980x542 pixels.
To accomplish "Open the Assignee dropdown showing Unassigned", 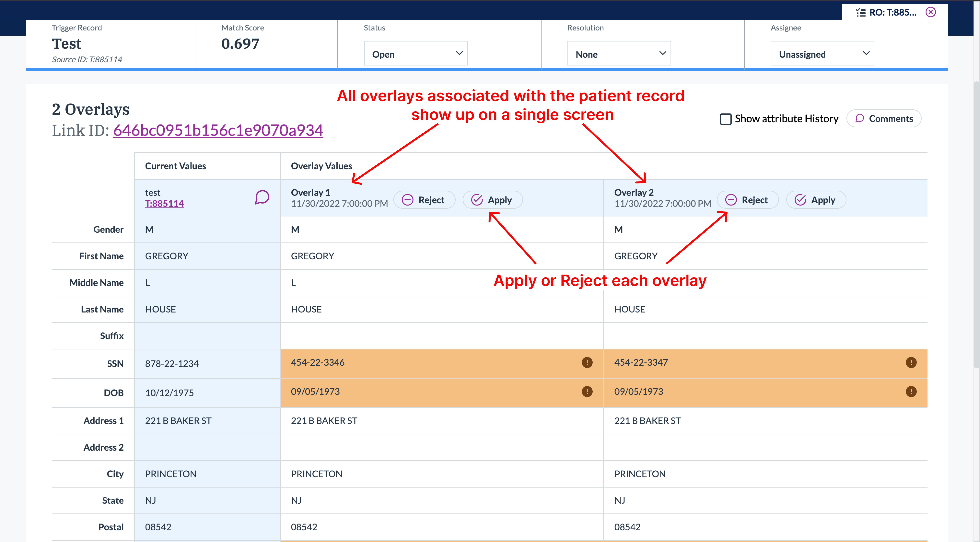I will click(822, 54).
